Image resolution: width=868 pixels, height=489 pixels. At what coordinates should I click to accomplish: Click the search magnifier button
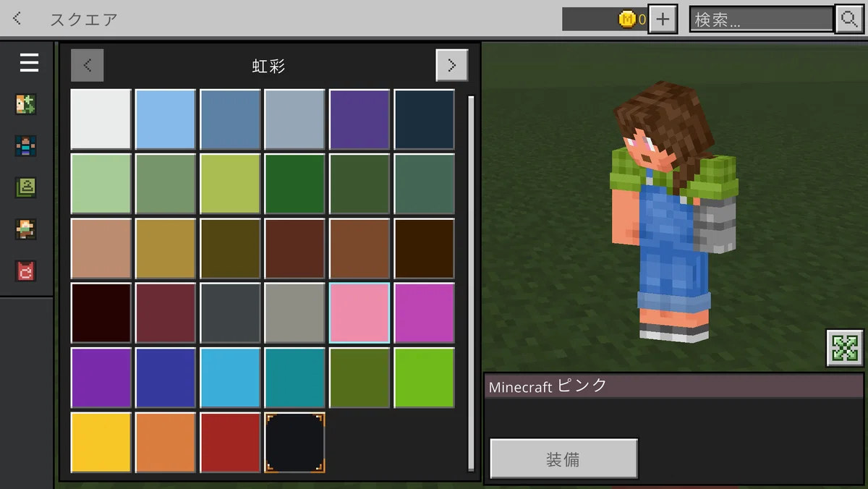tap(849, 20)
